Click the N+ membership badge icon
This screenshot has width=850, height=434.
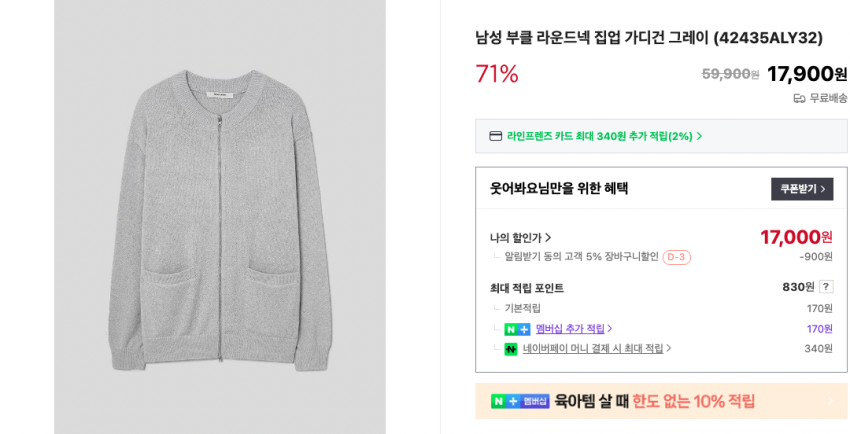pyautogui.click(x=517, y=329)
